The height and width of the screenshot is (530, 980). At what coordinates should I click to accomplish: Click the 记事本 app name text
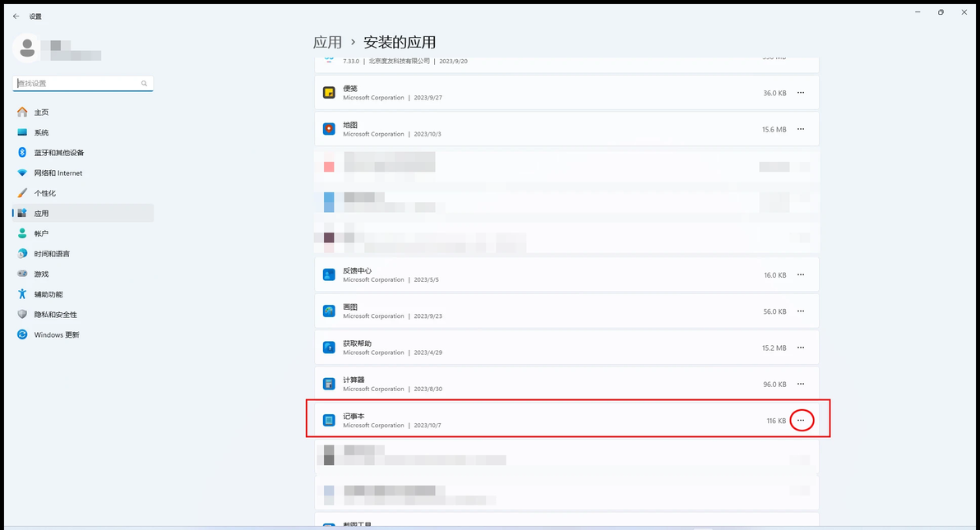click(354, 417)
